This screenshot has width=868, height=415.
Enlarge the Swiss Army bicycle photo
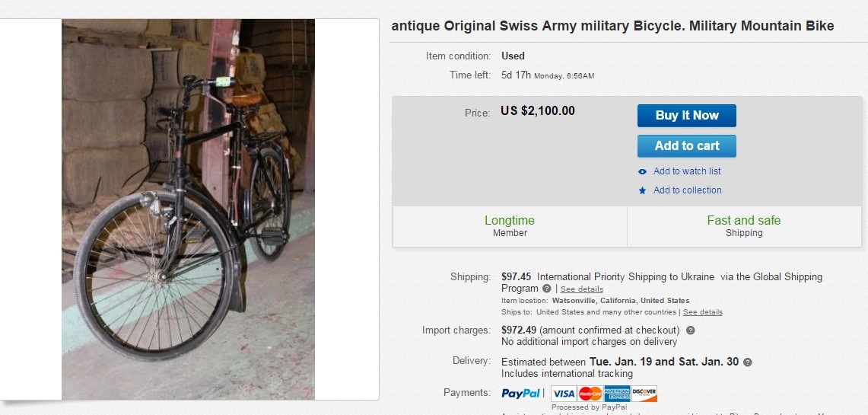[188, 209]
